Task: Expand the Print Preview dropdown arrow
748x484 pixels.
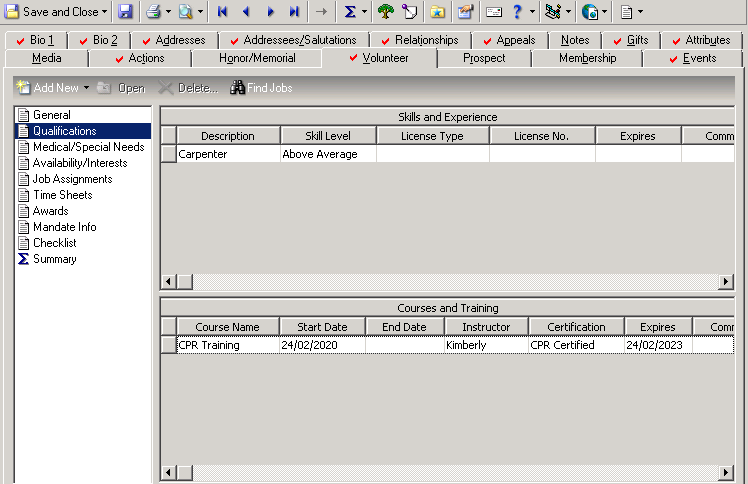Action: click(x=200, y=11)
